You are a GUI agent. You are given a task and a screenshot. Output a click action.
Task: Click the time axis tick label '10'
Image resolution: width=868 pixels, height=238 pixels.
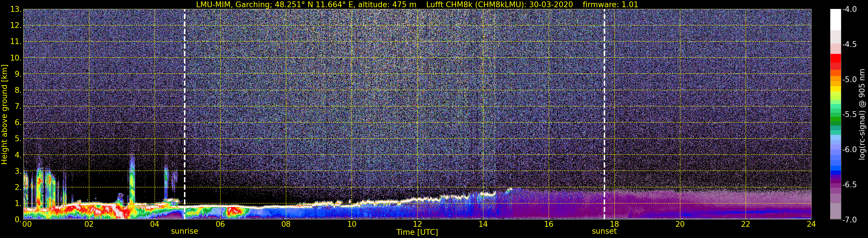click(x=352, y=224)
